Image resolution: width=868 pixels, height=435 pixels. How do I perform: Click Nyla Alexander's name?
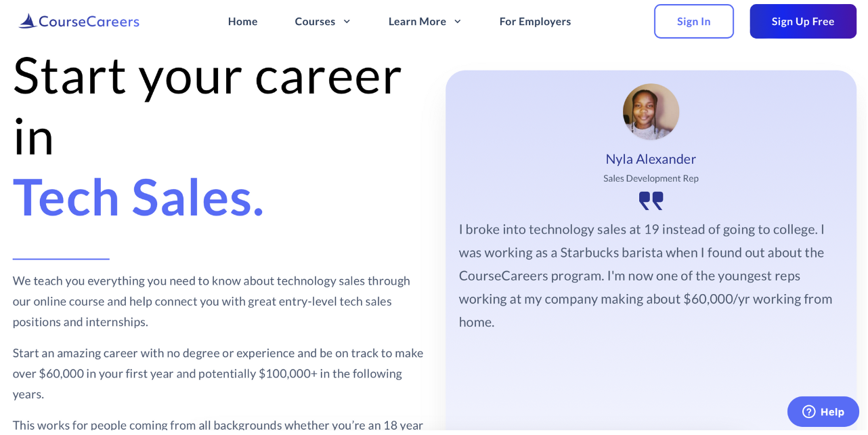651,159
